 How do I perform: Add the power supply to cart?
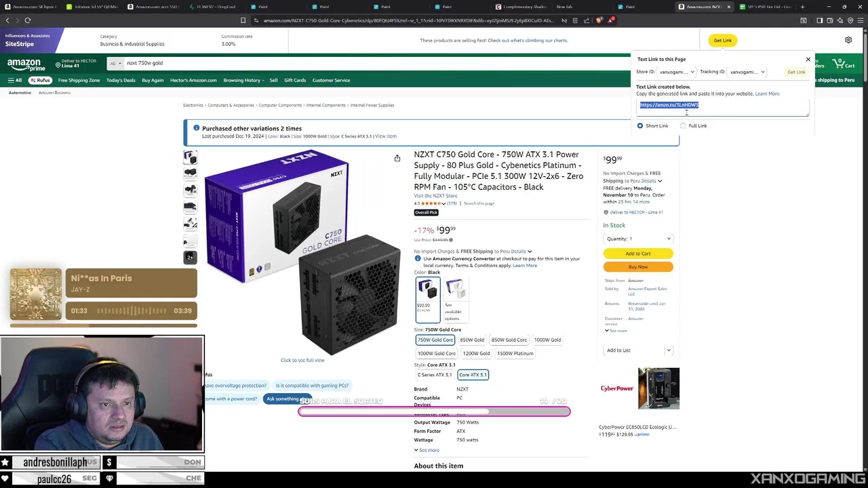pos(638,253)
